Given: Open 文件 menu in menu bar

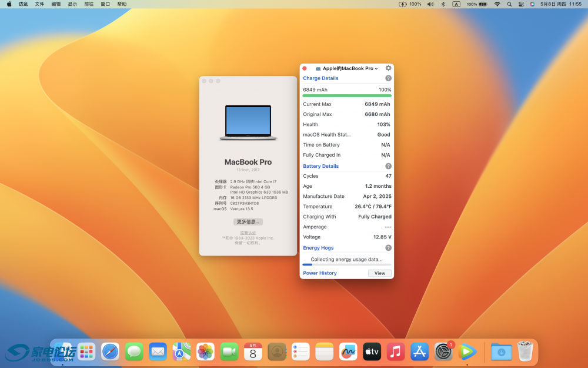Looking at the screenshot, I should [39, 4].
